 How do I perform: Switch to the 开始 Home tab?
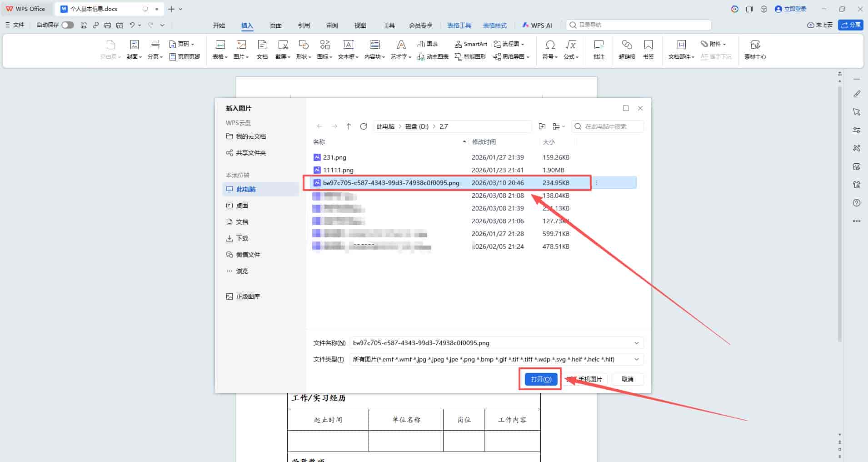click(219, 25)
